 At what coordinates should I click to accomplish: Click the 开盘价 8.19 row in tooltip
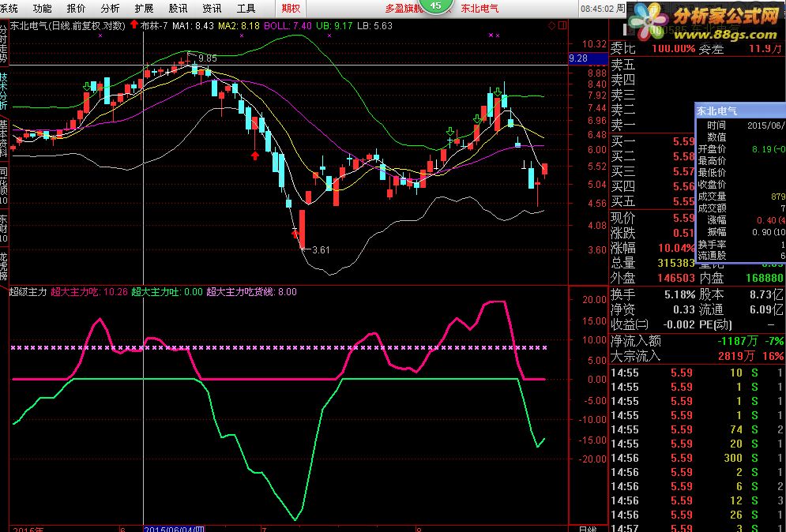pos(741,148)
